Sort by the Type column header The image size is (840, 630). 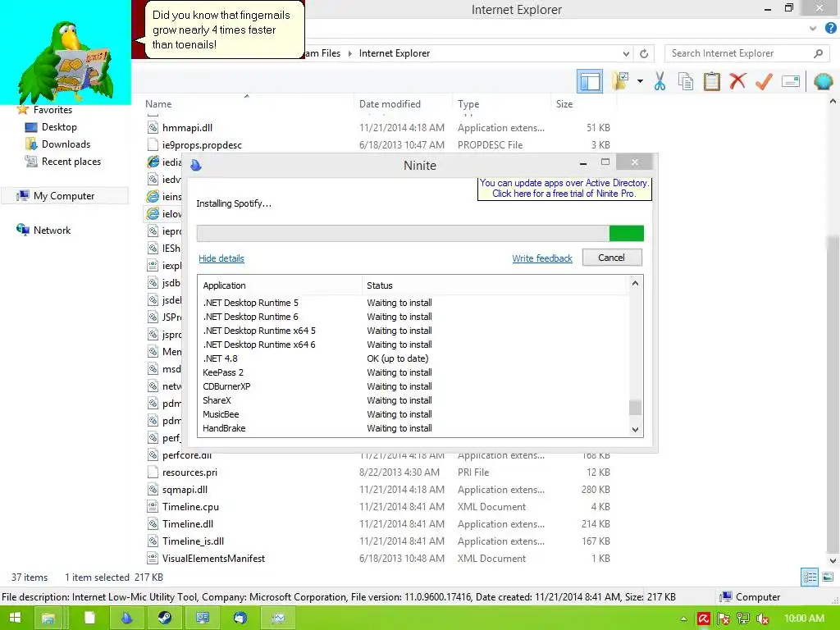[468, 104]
